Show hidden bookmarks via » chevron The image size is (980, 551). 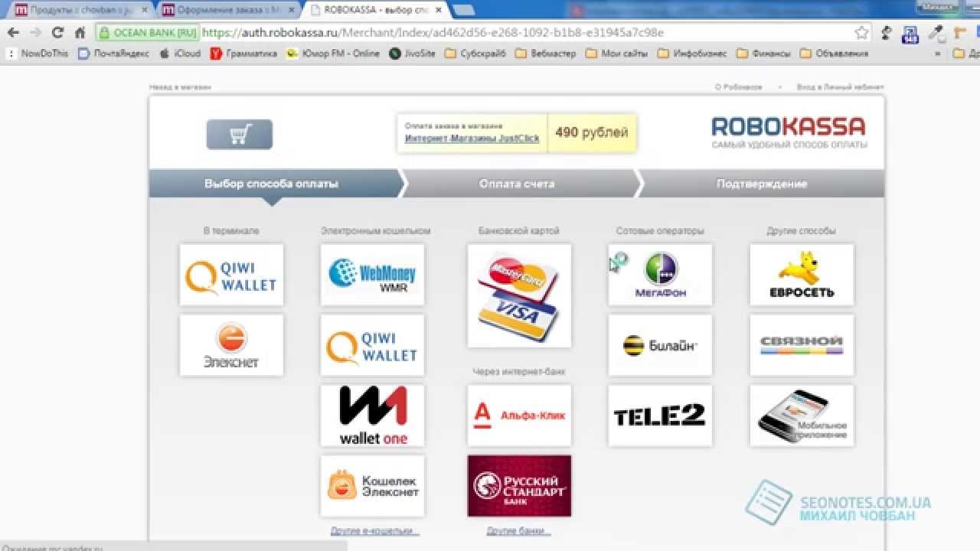[x=939, y=54]
